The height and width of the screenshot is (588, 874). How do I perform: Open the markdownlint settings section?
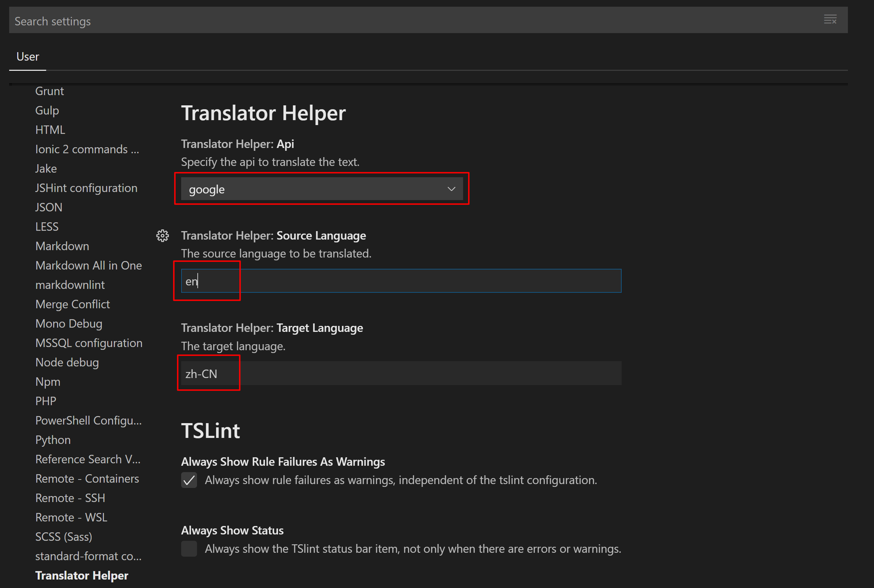[70, 285]
